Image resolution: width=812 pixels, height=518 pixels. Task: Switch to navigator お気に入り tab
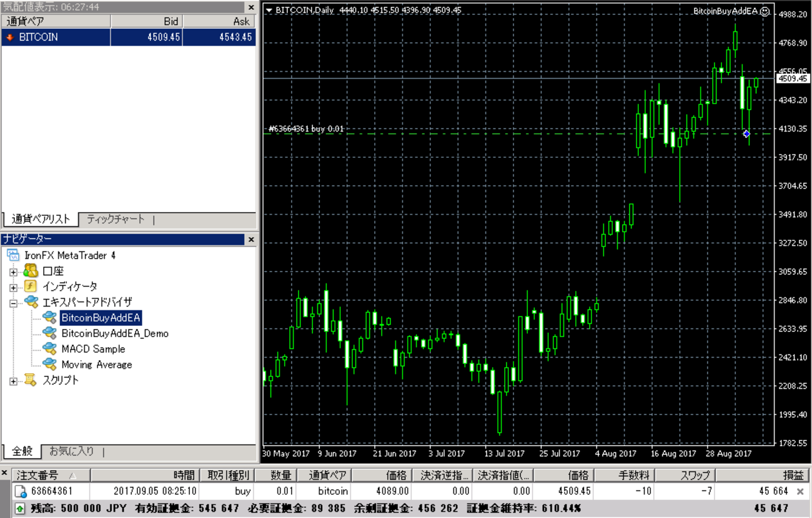[71, 451]
